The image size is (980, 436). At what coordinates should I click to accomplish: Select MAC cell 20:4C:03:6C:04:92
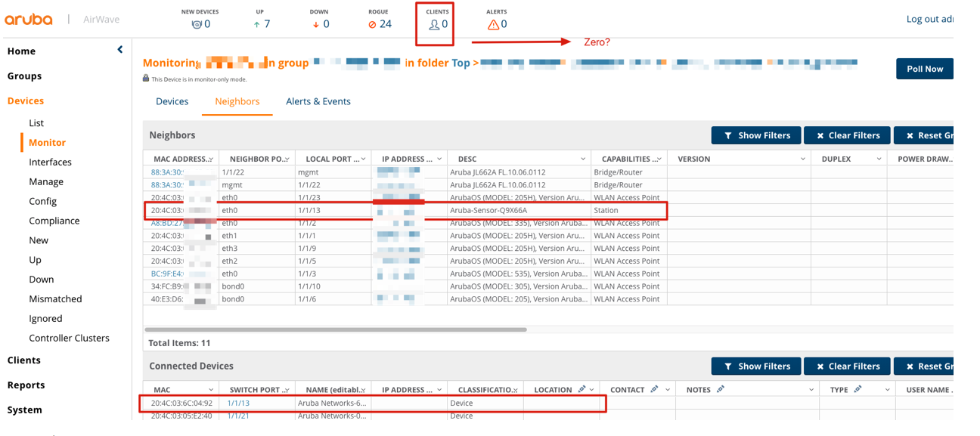(181, 404)
